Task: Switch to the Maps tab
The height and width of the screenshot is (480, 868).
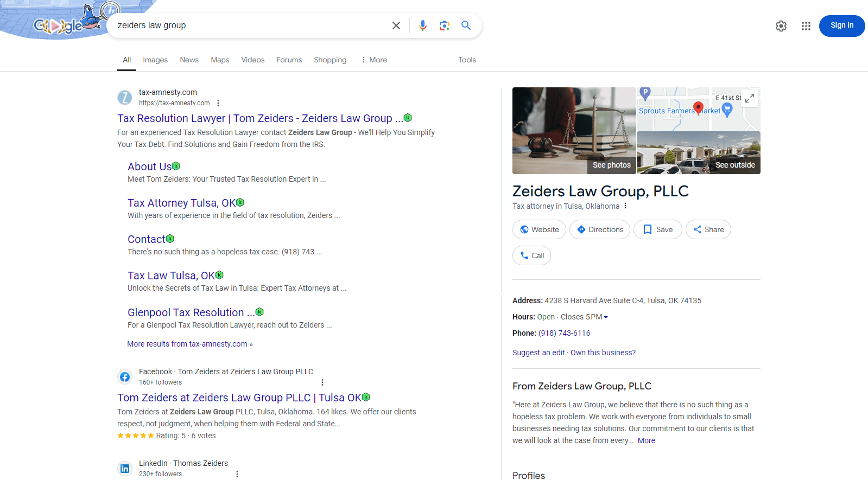Action: tap(220, 60)
